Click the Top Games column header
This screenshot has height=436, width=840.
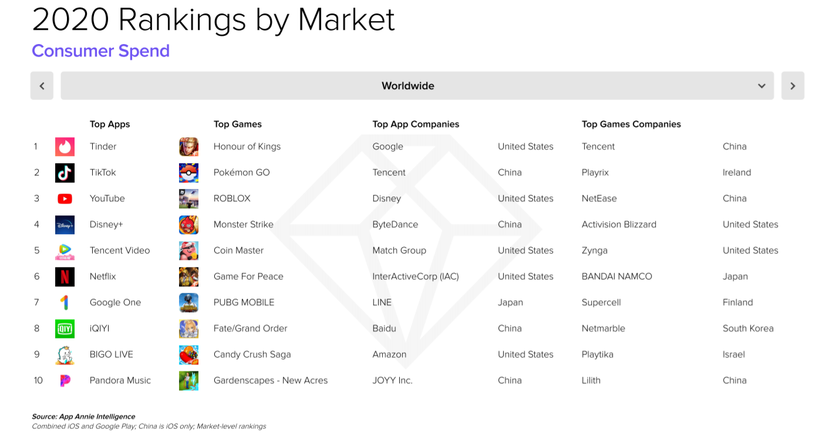238,125
